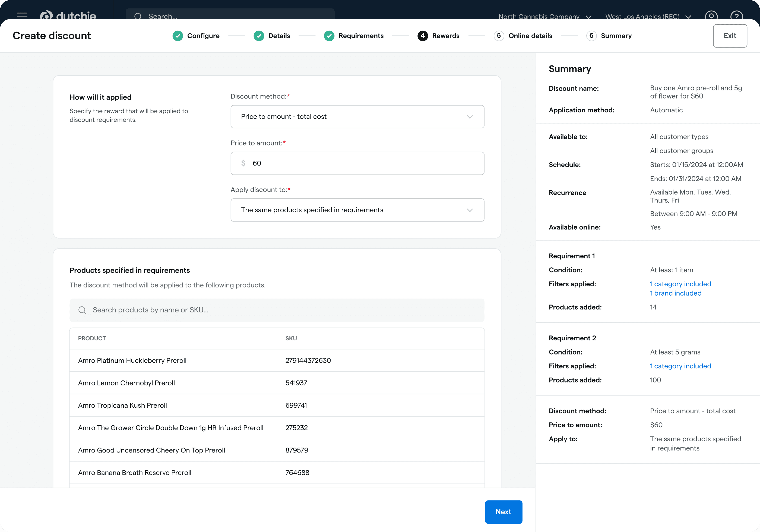Click the Next button
760x532 pixels.
point(503,512)
